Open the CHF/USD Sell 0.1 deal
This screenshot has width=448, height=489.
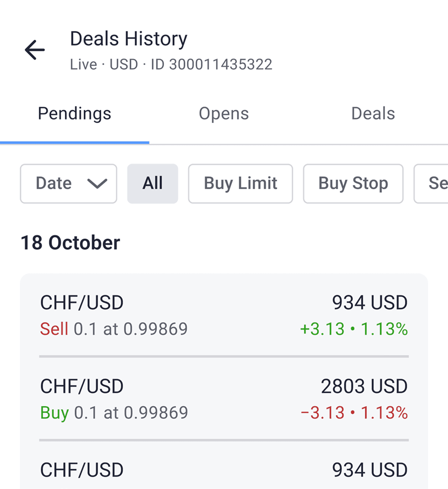point(224,315)
